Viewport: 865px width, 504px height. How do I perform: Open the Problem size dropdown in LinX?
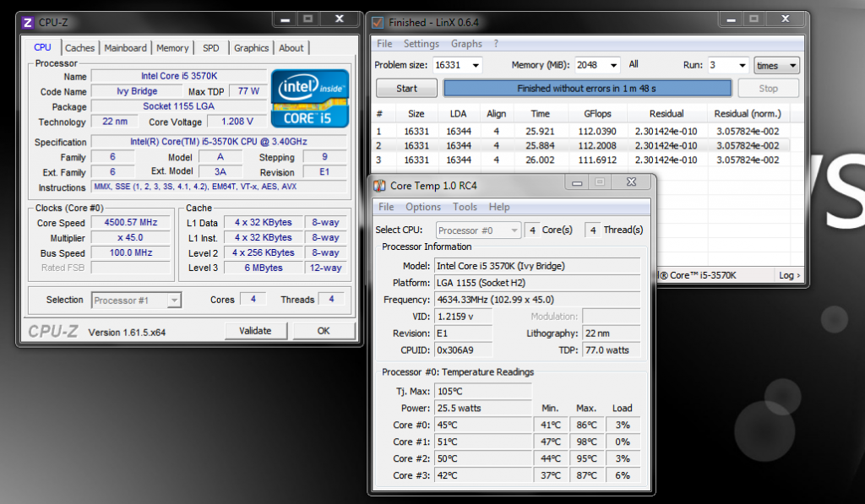tap(475, 66)
